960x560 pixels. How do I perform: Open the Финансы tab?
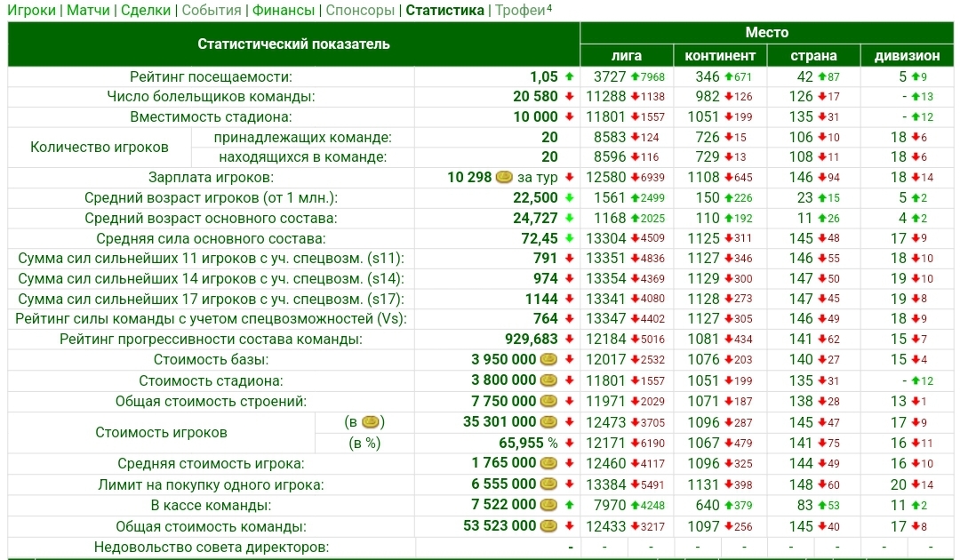coord(284,11)
